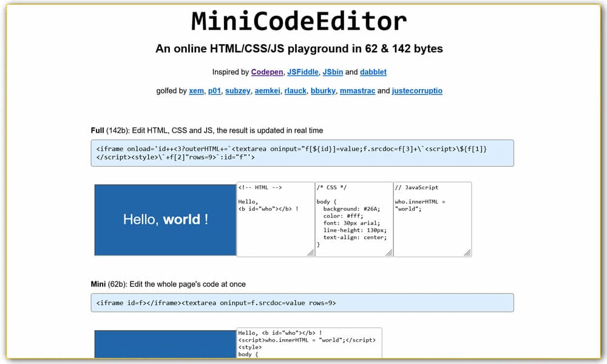This screenshot has height=364, width=607.
Task: Follow the subzey link
Action: 237,90
